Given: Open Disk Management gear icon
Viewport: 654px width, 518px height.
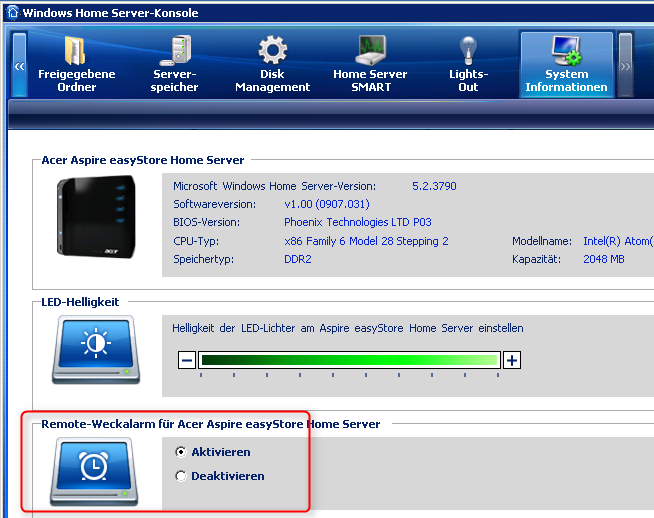Looking at the screenshot, I should pyautogui.click(x=272, y=50).
